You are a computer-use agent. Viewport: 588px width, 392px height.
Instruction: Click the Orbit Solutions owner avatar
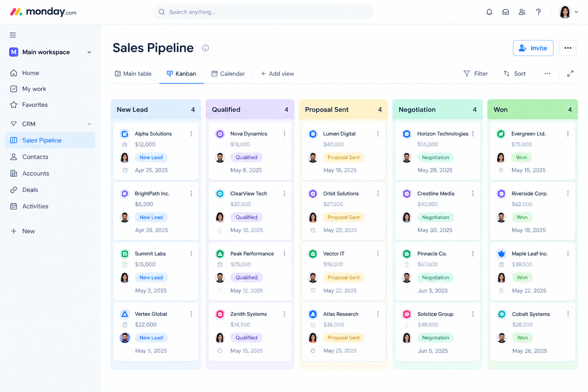(x=313, y=217)
